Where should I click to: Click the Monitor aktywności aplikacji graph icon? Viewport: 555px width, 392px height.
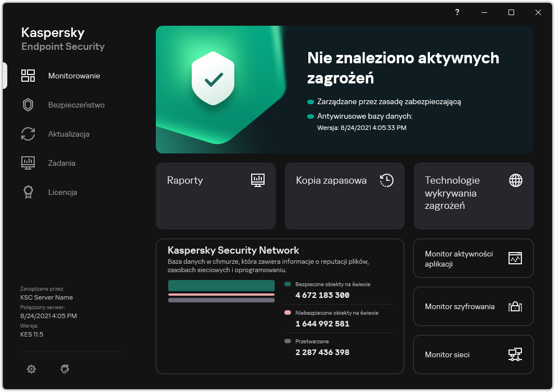(x=515, y=258)
